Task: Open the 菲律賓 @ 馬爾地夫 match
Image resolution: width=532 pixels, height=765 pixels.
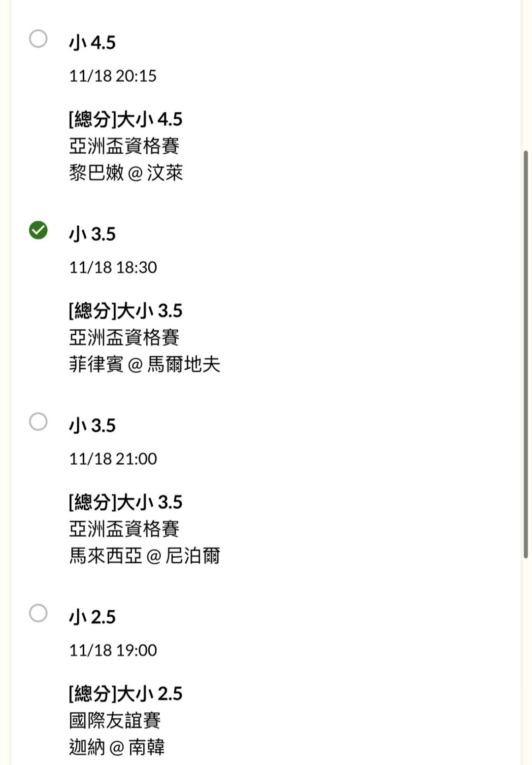Action: [x=144, y=364]
